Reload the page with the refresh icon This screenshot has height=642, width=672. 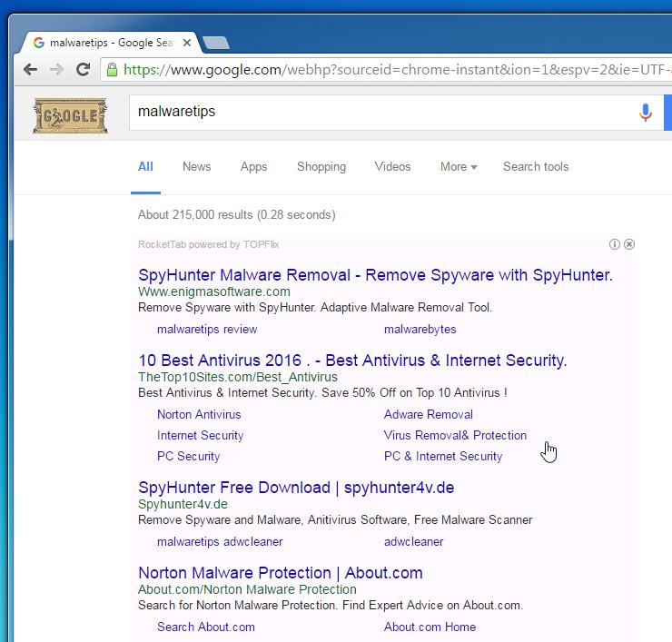tap(83, 69)
